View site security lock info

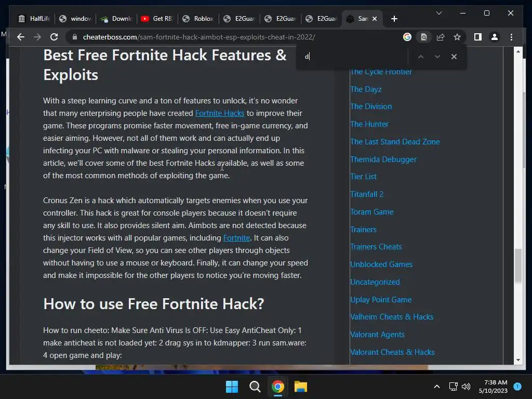pyautogui.click(x=75, y=37)
